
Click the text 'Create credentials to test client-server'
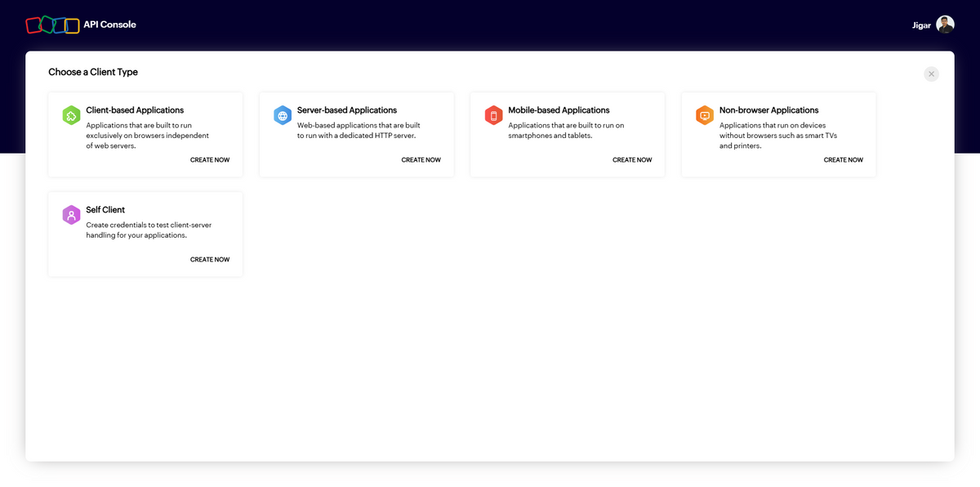(149, 225)
